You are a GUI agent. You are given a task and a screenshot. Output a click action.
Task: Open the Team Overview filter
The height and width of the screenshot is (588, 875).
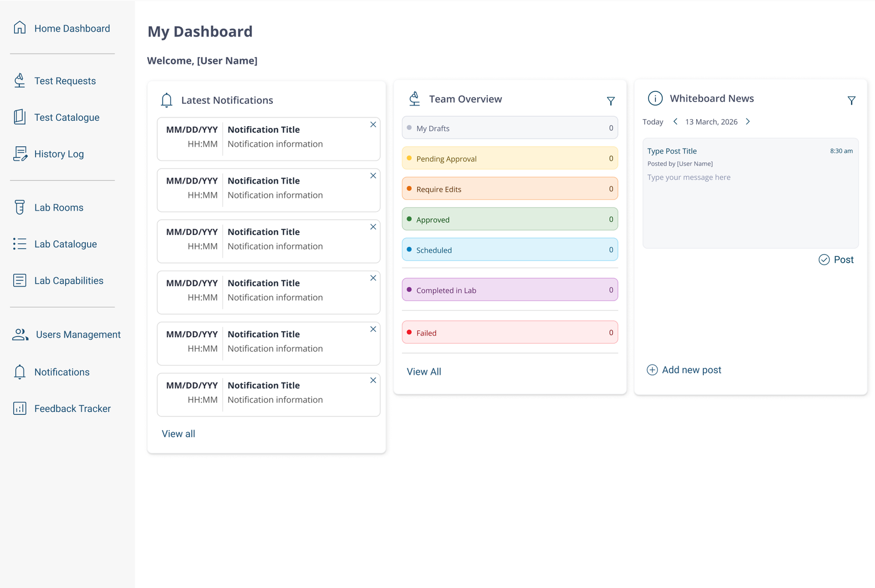[x=611, y=101]
